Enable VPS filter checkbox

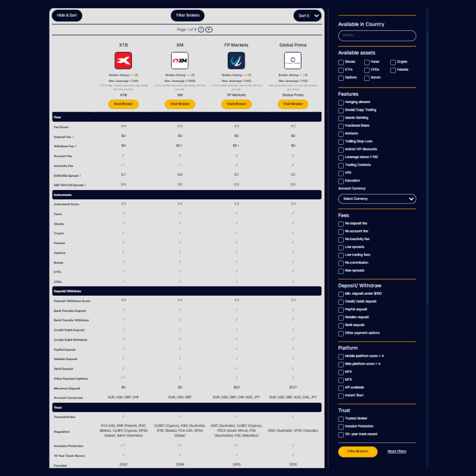[341, 173]
